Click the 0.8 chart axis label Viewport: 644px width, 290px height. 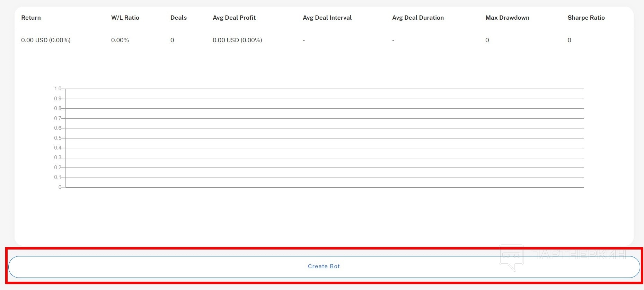point(58,108)
